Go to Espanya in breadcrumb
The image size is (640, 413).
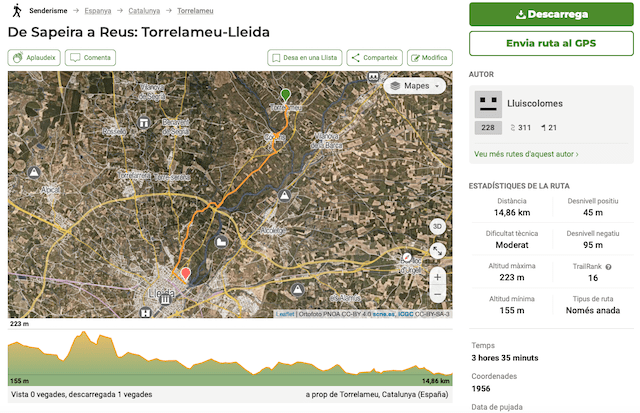(x=97, y=10)
